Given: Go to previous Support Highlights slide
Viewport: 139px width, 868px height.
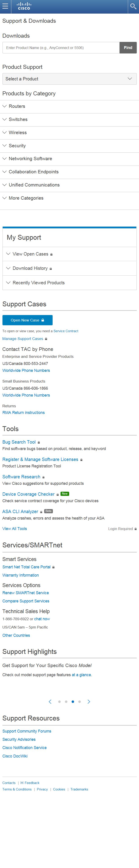Looking at the screenshot, I should pyautogui.click(x=50, y=701).
